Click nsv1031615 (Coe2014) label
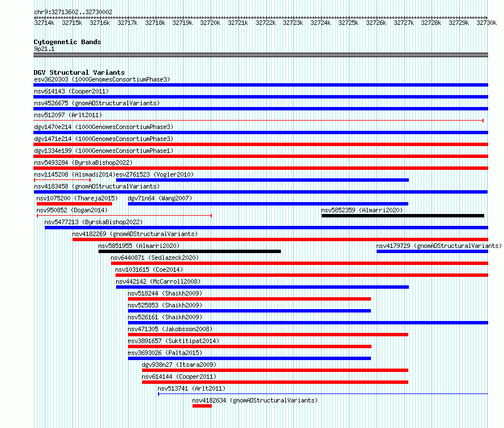The height and width of the screenshot is (428, 504). point(149,269)
